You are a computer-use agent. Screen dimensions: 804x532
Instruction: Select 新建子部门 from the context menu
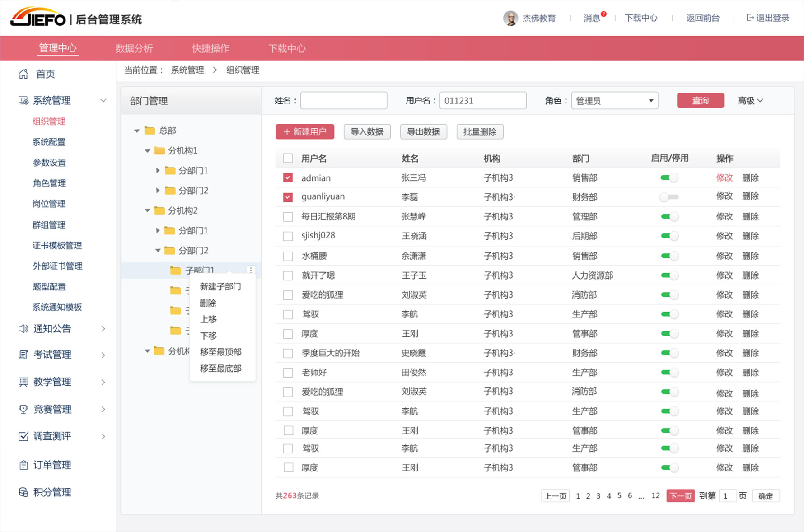point(220,286)
